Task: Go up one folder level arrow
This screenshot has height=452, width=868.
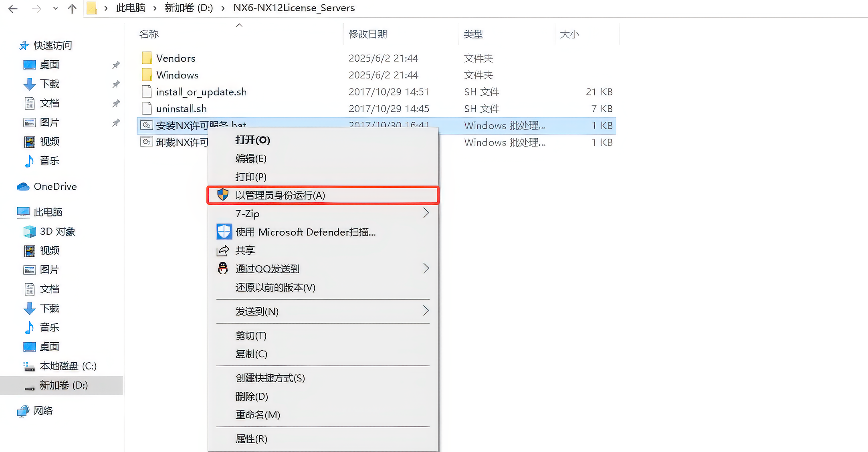Action: (x=72, y=8)
